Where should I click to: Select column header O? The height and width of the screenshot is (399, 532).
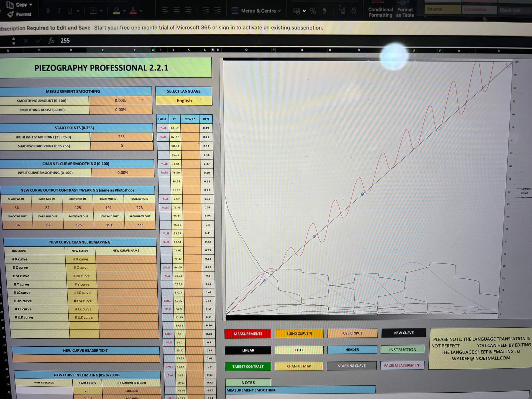[246, 50]
